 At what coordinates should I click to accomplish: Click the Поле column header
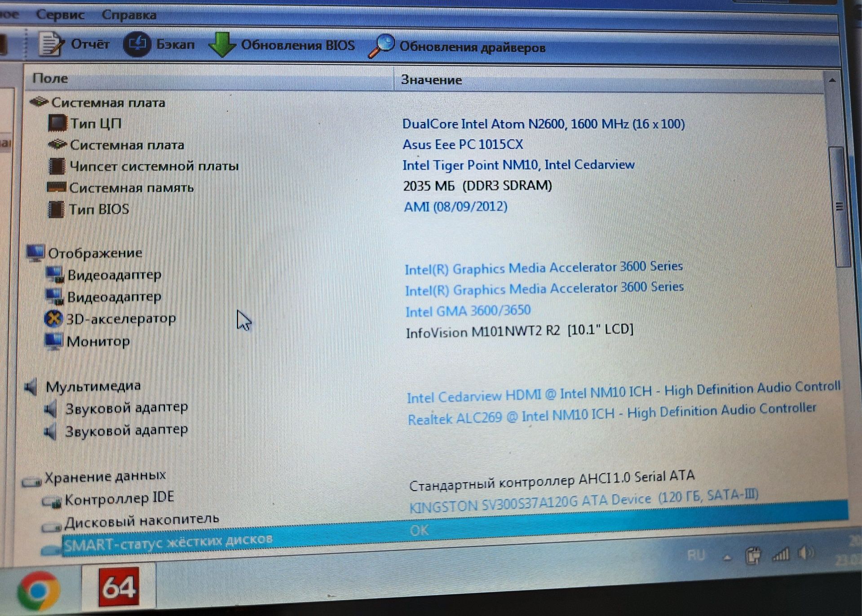208,79
